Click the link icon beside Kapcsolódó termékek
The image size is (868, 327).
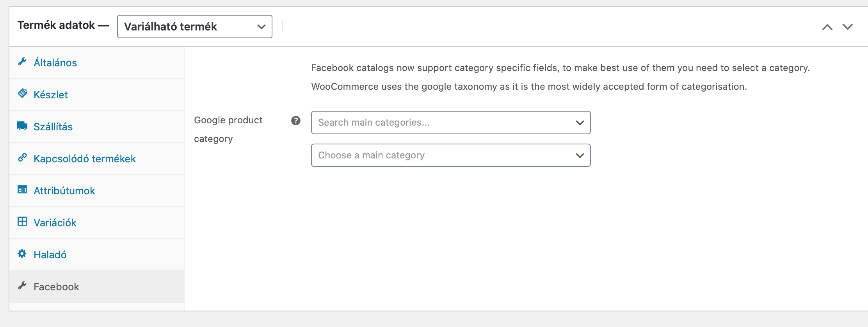(22, 158)
